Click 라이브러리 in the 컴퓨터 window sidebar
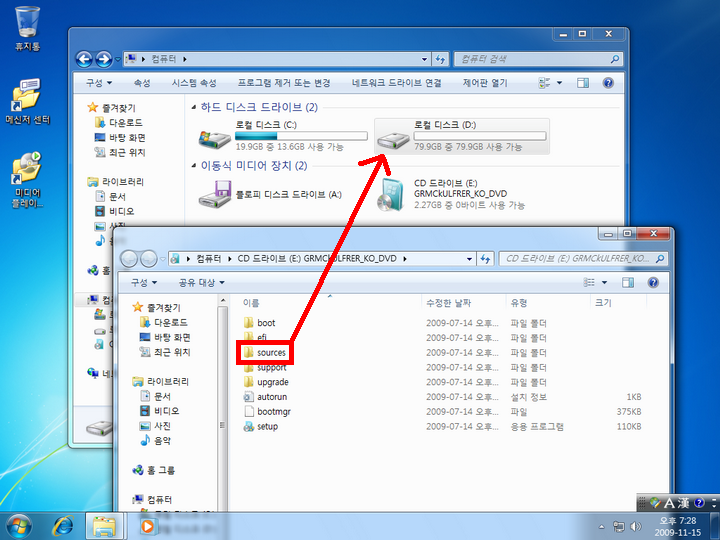Image resolution: width=720 pixels, height=540 pixels. pyautogui.click(x=116, y=182)
